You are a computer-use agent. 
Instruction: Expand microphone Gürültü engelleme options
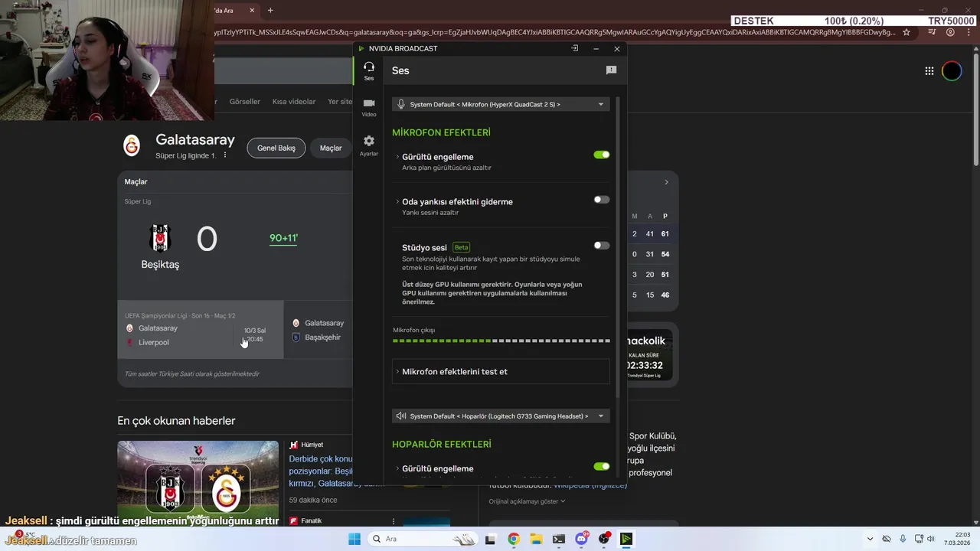pos(397,157)
